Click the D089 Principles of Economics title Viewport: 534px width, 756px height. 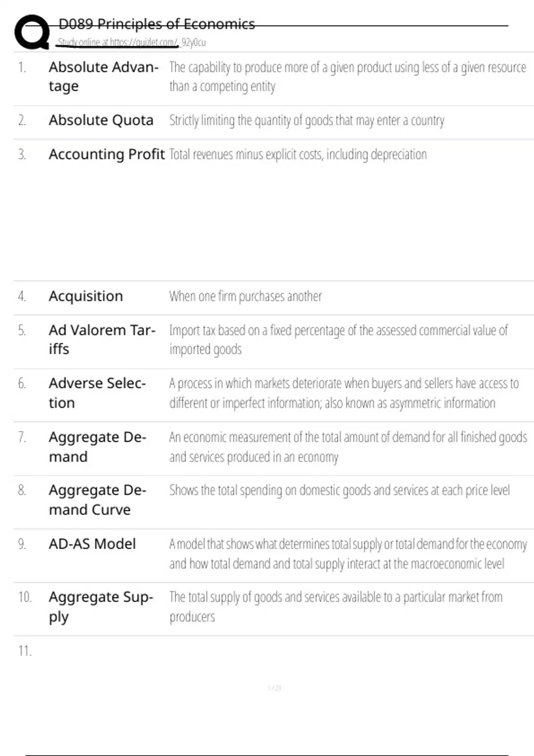tap(157, 24)
